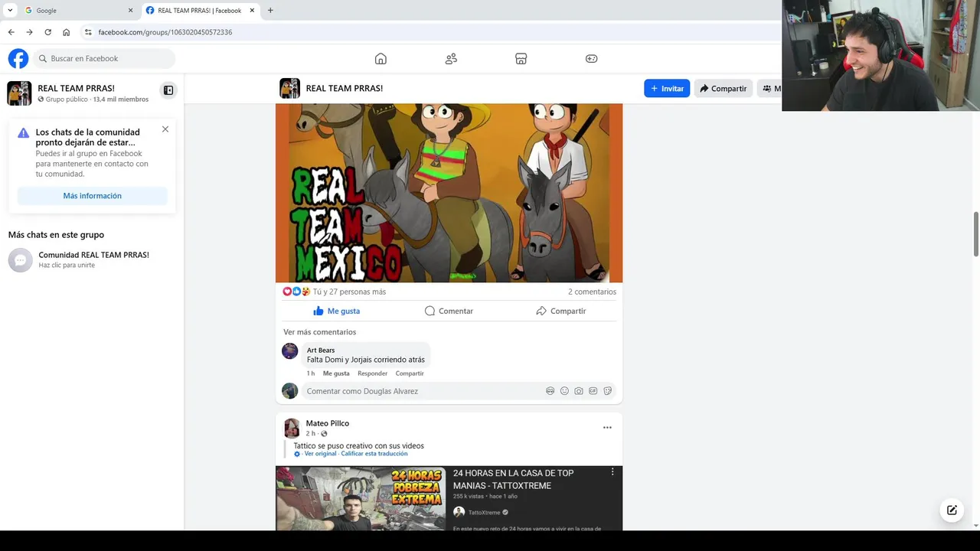Click Comentar under the Real Team Mexico post
The width and height of the screenshot is (980, 551).
tap(449, 311)
